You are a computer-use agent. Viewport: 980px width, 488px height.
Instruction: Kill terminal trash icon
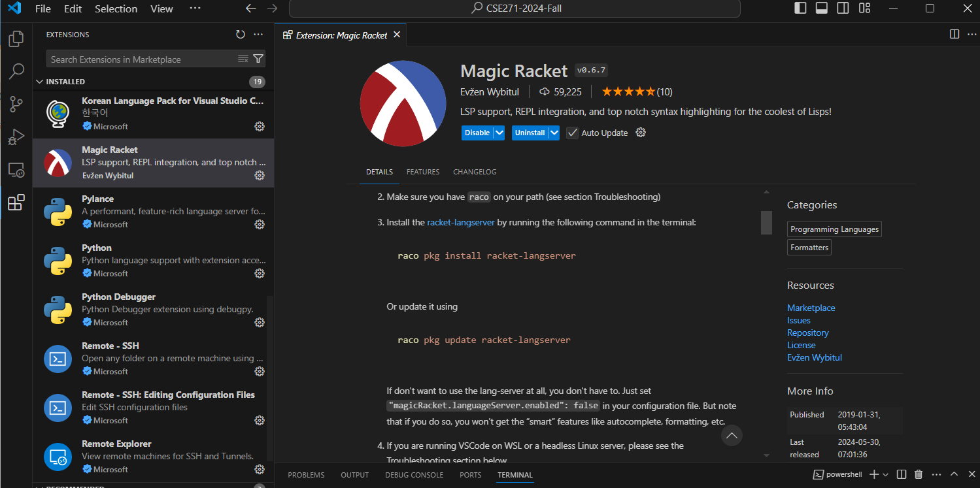point(919,474)
